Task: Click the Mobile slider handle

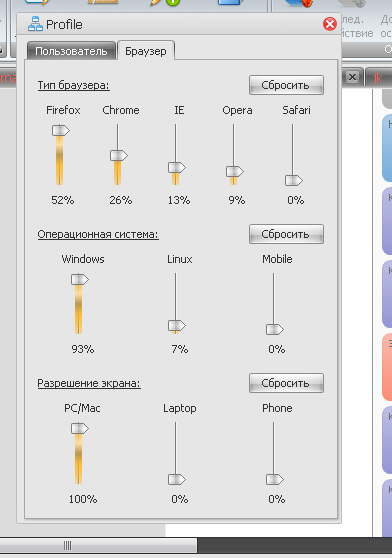Action: pyautogui.click(x=275, y=330)
